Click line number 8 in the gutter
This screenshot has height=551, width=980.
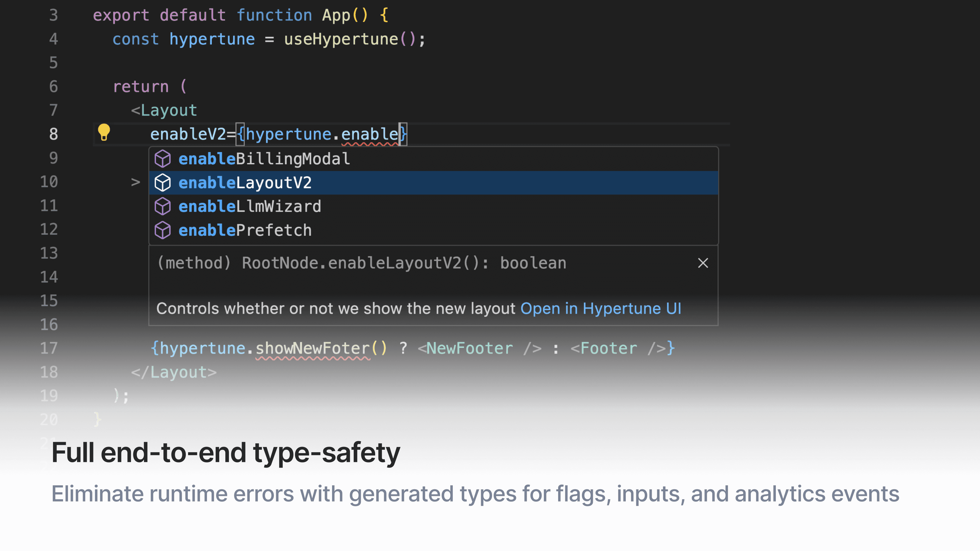point(54,134)
